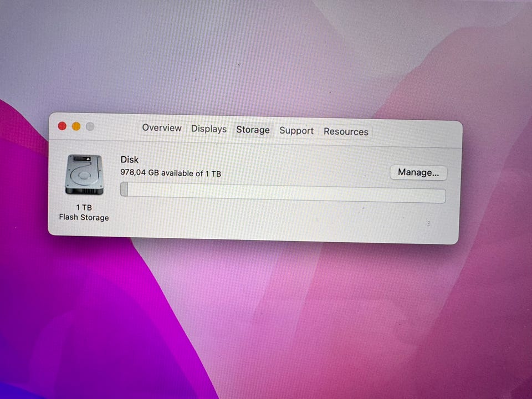The image size is (532, 399).
Task: Click the '1 TB' label under the disk icon
Action: (x=84, y=207)
